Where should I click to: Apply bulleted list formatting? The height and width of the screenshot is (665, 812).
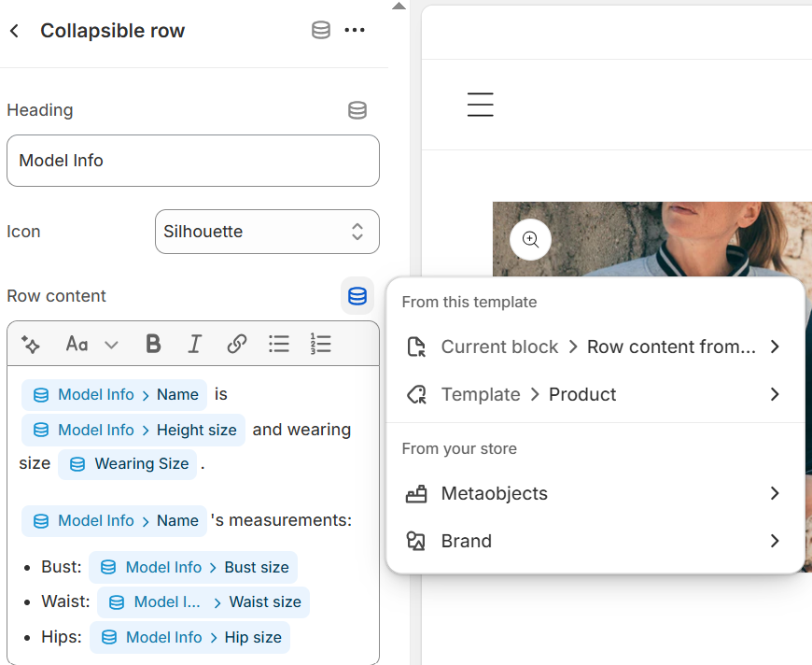click(x=278, y=345)
